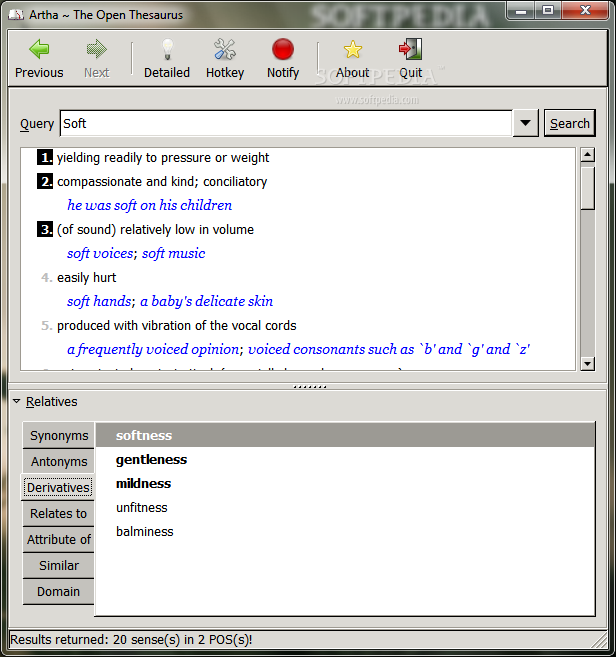Select the word unfitness in list

[142, 507]
